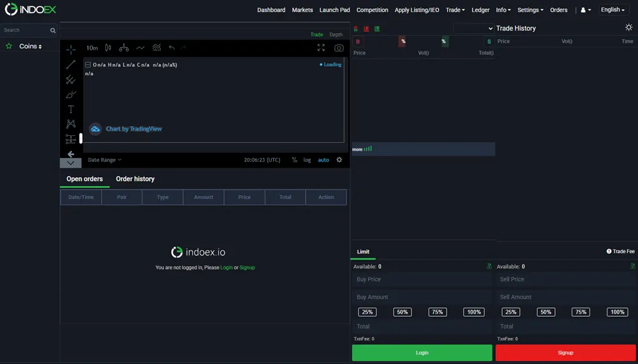Screen dimensions: 638x364
Task: Click the more link in order book
Action: [357, 149]
